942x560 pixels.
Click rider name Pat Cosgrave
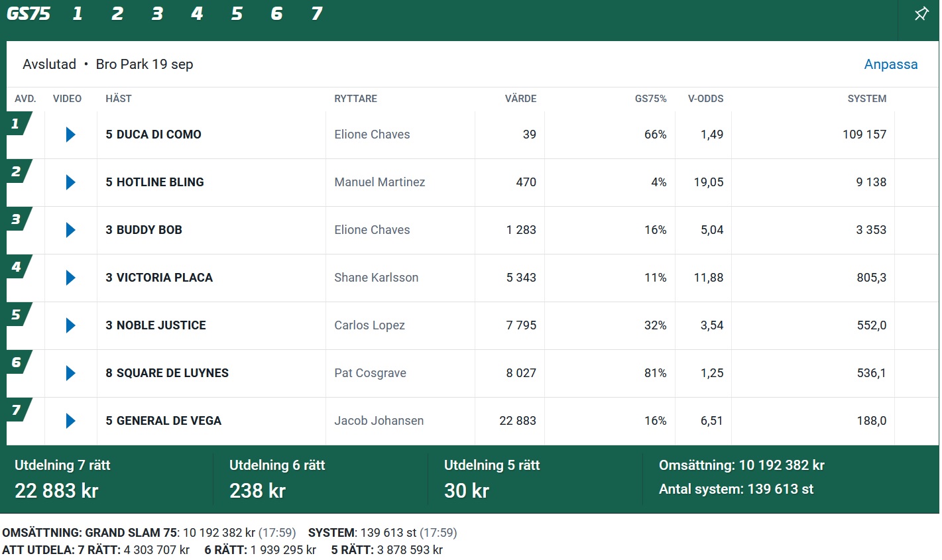pos(370,373)
